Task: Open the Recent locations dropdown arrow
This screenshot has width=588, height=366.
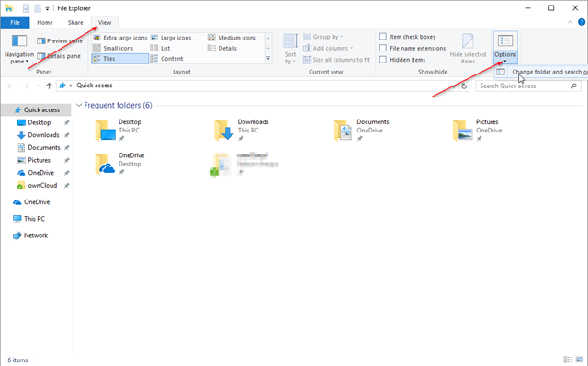Action: coord(39,86)
